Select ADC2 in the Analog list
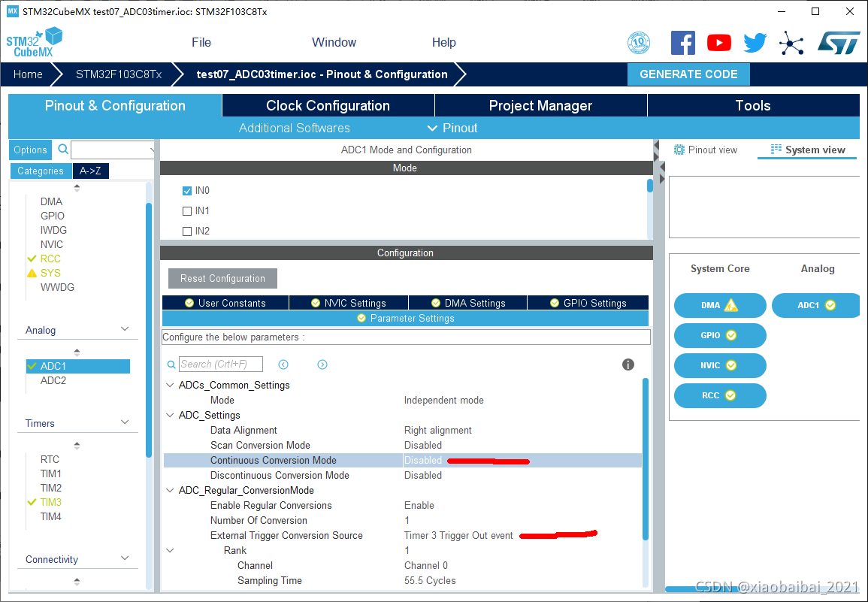The width and height of the screenshot is (868, 602). 53,380
